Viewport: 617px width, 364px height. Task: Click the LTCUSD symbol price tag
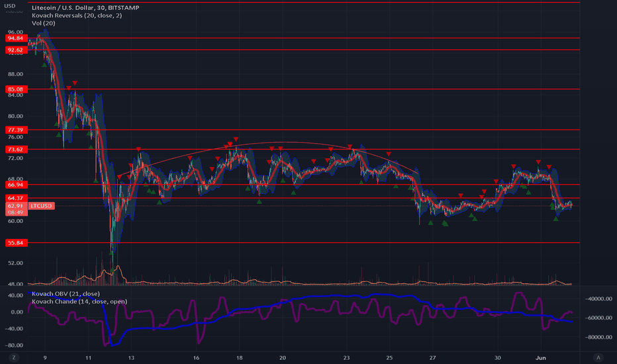41,206
